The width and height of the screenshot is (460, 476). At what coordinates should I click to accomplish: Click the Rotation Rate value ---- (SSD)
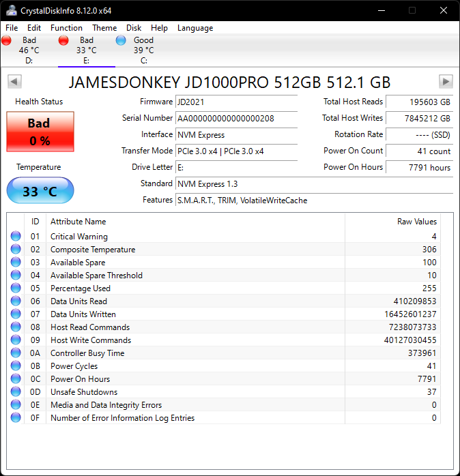click(419, 134)
